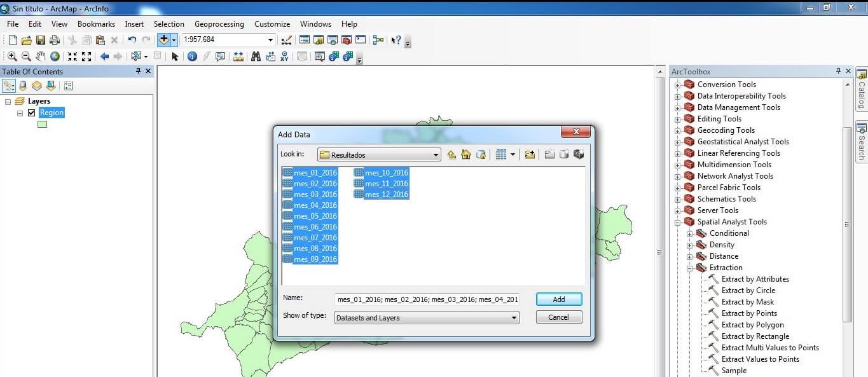
Task: Open the Show of type dropdown
Action: coord(514,318)
